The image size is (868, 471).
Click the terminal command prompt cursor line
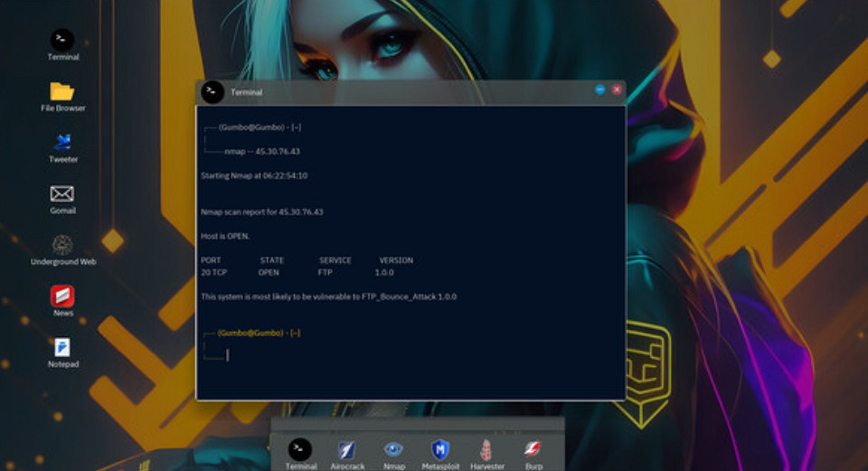(x=228, y=355)
